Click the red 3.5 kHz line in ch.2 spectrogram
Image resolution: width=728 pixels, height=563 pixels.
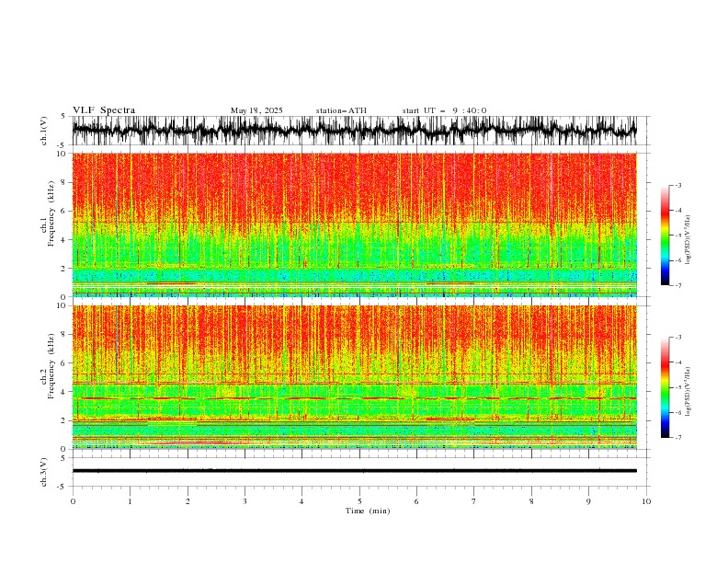point(354,398)
